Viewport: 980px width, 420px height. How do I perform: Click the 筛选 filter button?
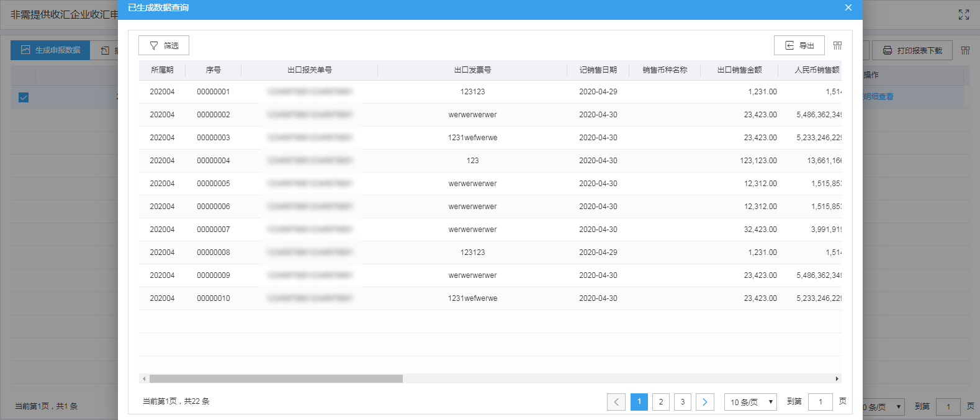[x=164, y=45]
